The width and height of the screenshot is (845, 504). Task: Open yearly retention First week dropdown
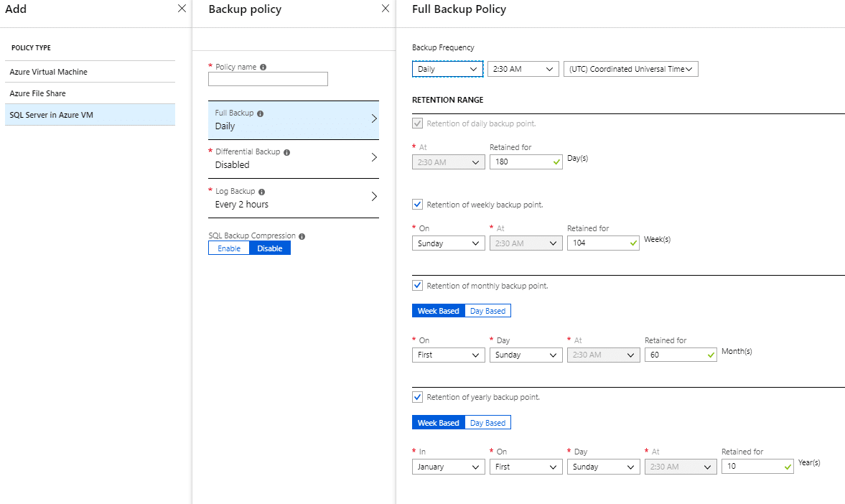point(526,467)
